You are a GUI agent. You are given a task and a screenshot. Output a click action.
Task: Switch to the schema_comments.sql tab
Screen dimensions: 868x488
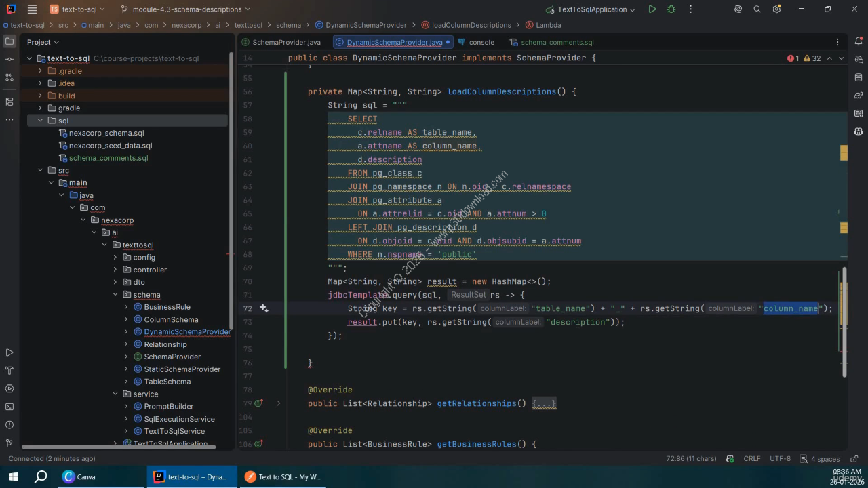[557, 42]
